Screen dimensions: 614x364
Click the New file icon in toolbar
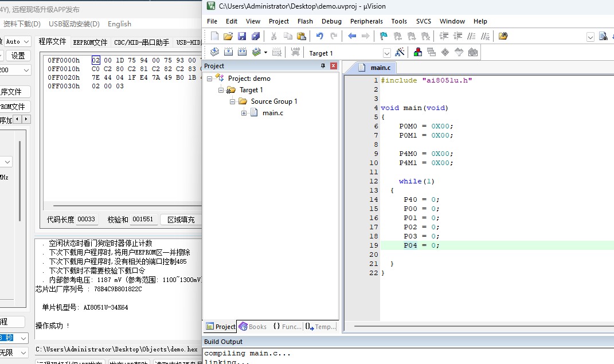click(x=214, y=37)
